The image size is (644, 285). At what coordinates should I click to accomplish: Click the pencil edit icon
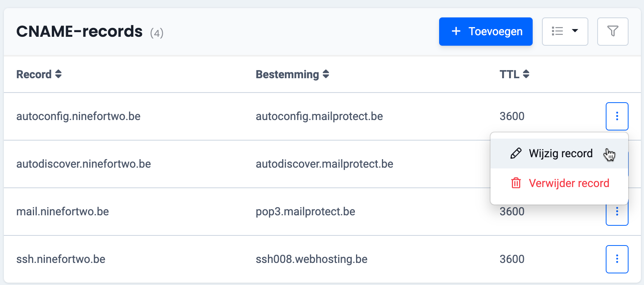point(516,154)
